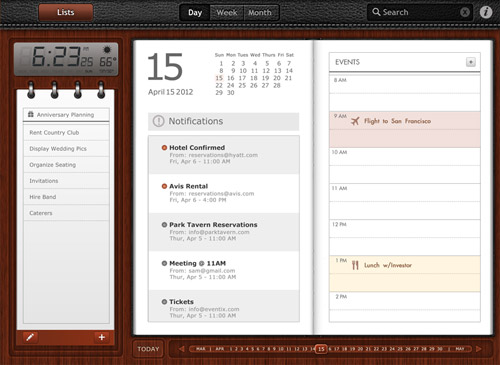Open Anniversary Planning list header
500x365 pixels.
(x=66, y=115)
